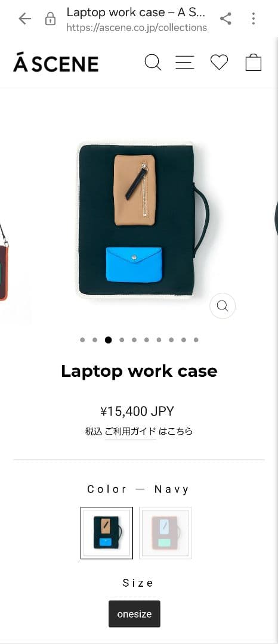Select the Navy color swatch
Screen dimensions: 278x644
pos(107,533)
